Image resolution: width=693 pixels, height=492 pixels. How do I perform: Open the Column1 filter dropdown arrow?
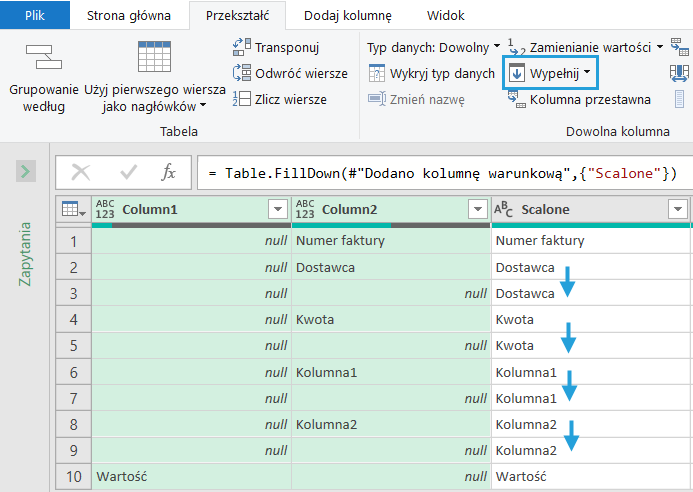click(277, 209)
